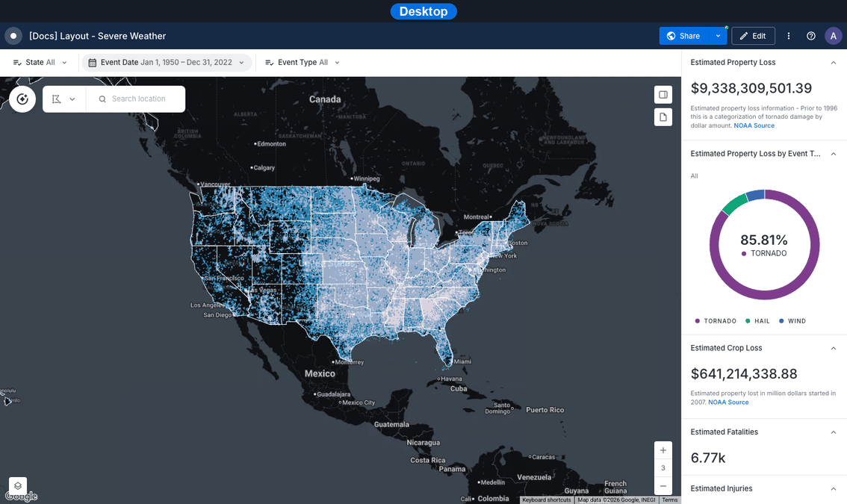Toggle the HAIL legend item

tap(757, 321)
